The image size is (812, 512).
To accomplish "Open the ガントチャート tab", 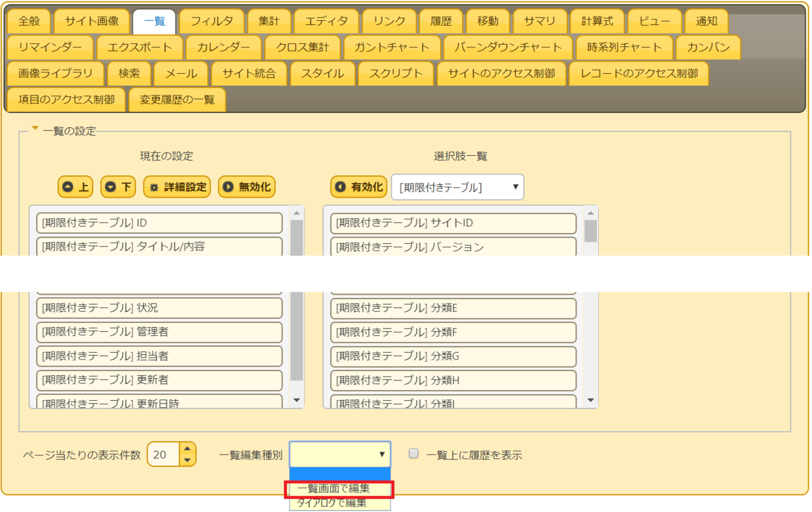I will (x=392, y=47).
